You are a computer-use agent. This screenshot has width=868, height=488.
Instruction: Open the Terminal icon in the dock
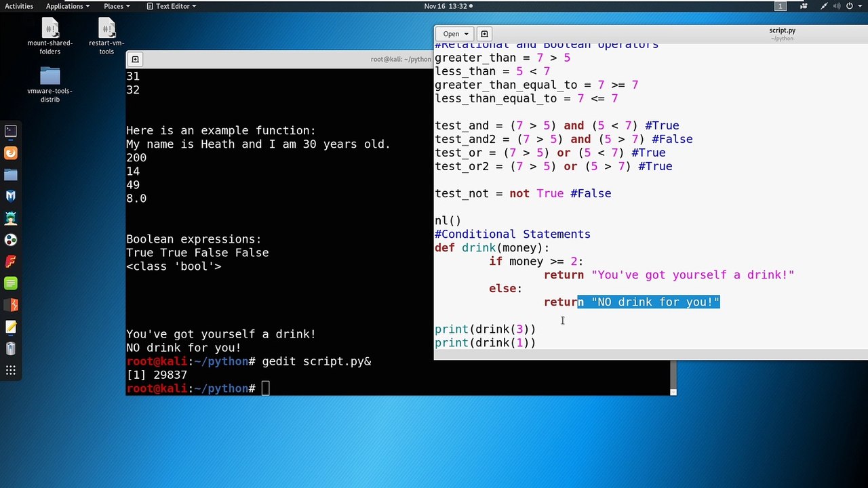coord(11,131)
